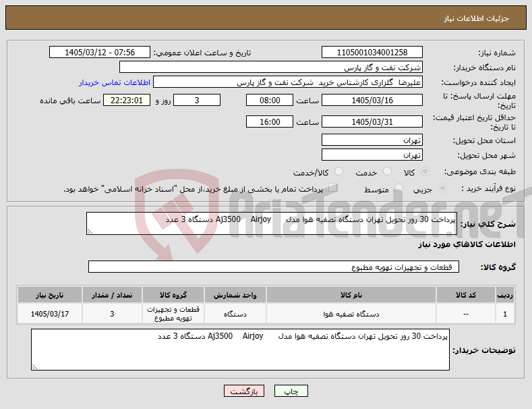The image size is (532, 409).
Task: Click the استان محل تحویل field تهران
Action: [372, 140]
